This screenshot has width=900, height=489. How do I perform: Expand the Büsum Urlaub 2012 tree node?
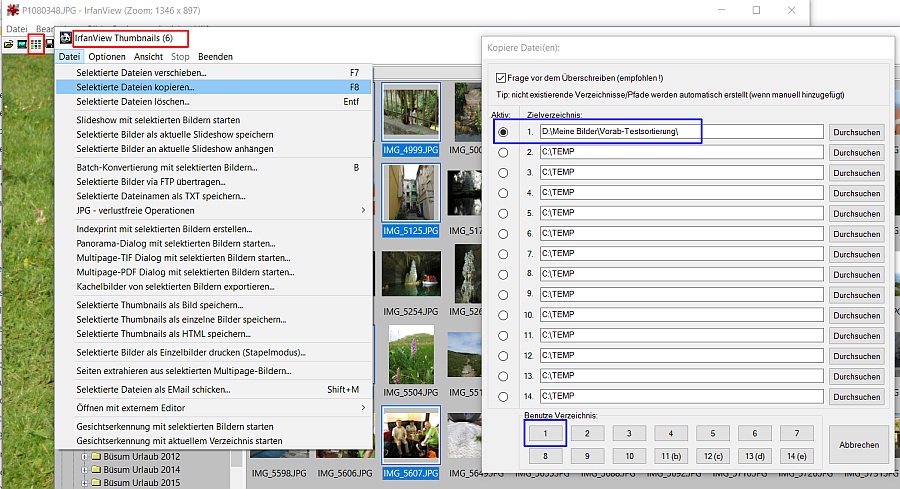point(85,457)
